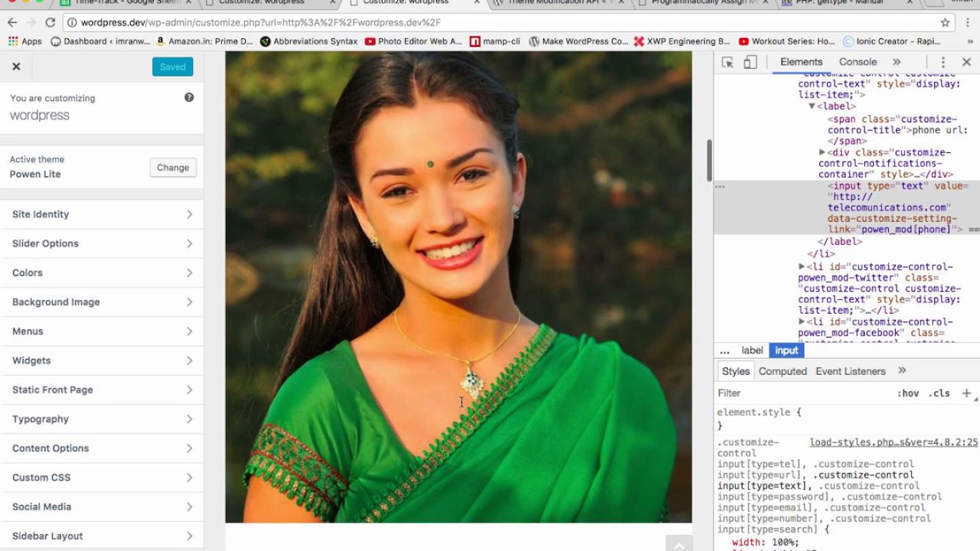This screenshot has height=551, width=980.
Task: Switch to the Computed pane
Action: [782, 371]
